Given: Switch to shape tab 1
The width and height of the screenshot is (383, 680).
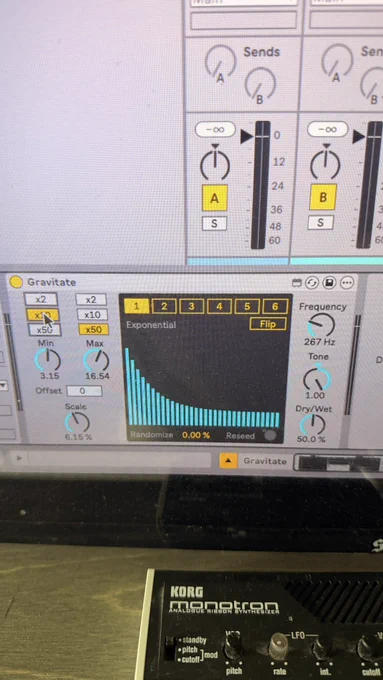Looking at the screenshot, I should coord(137,307).
